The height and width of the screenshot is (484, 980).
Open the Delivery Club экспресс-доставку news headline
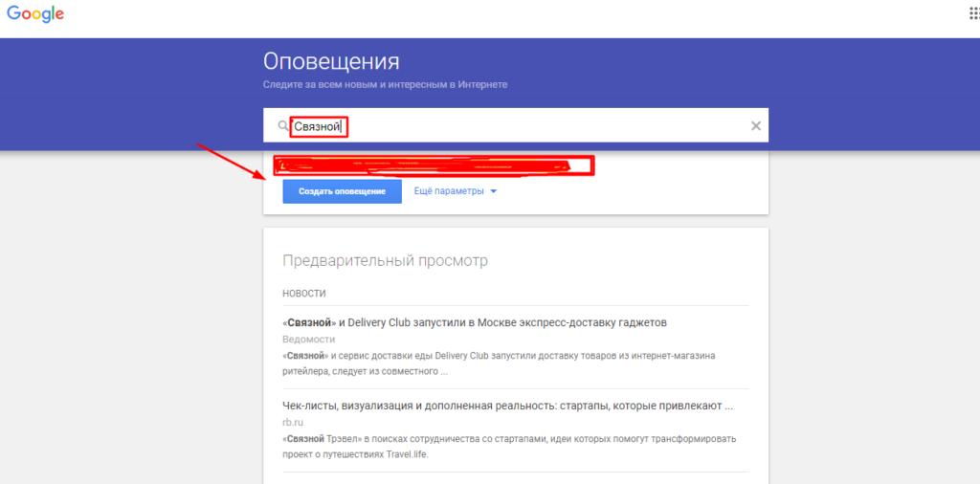pyautogui.click(x=475, y=323)
